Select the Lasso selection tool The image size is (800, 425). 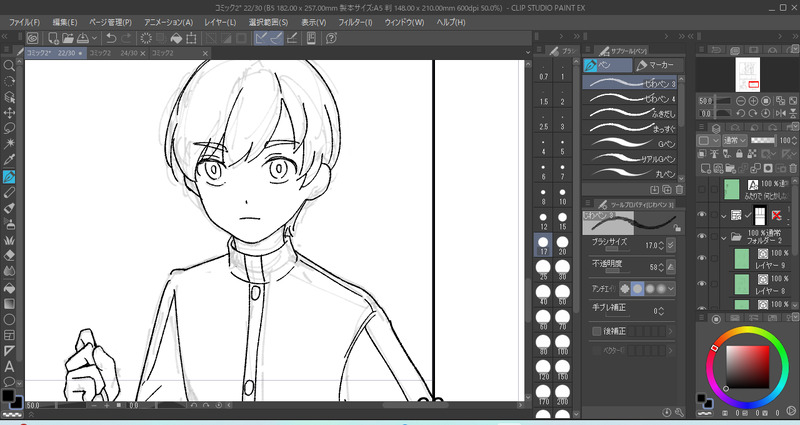[9, 128]
